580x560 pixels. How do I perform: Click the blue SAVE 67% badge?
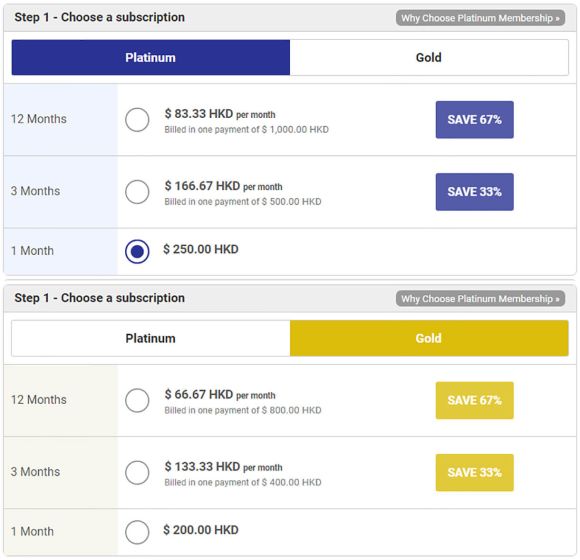(x=475, y=120)
